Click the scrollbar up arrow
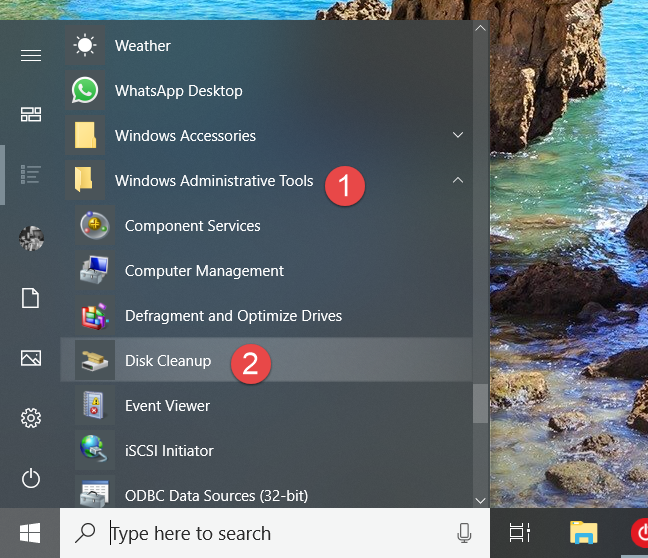This screenshot has width=648, height=558. [480, 28]
